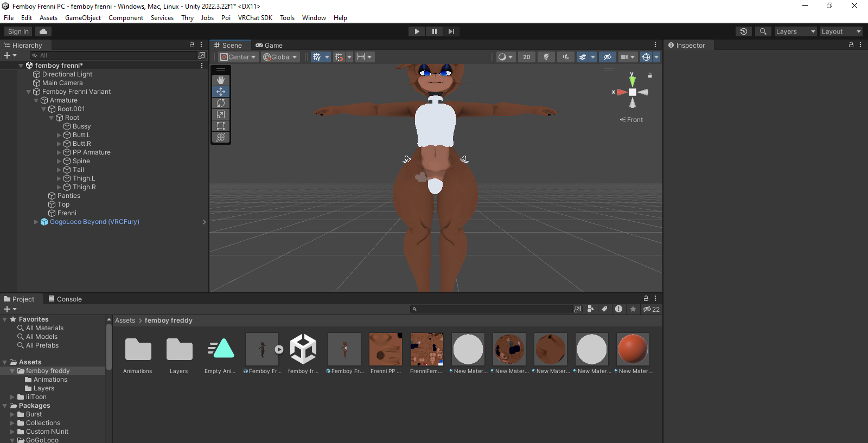This screenshot has height=443, width=868.
Task: Select the Hand view tool
Action: [x=221, y=80]
